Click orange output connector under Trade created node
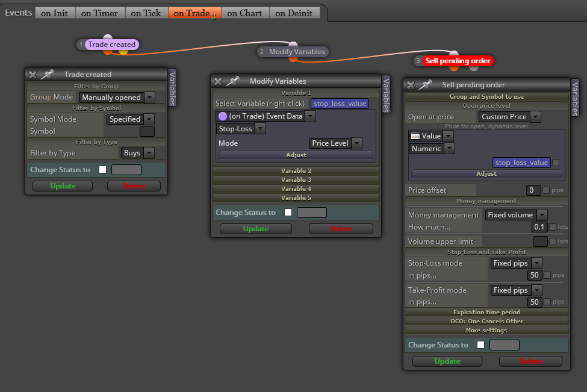Image resolution: width=587 pixels, height=392 pixels. 107,52
